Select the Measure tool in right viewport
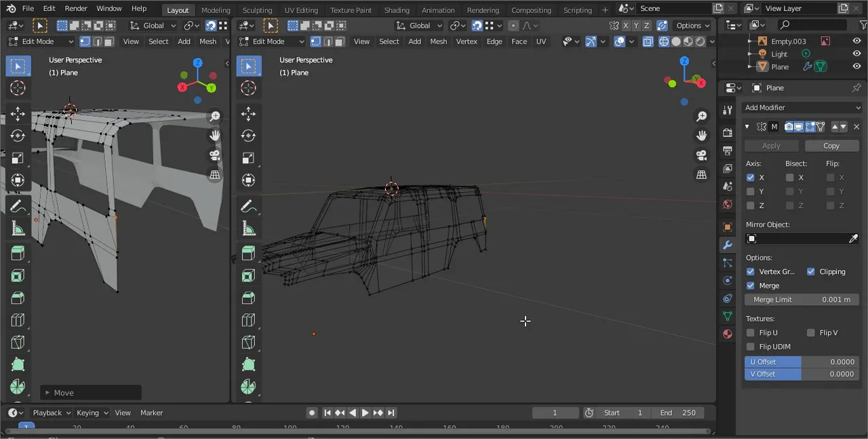 pyautogui.click(x=248, y=229)
